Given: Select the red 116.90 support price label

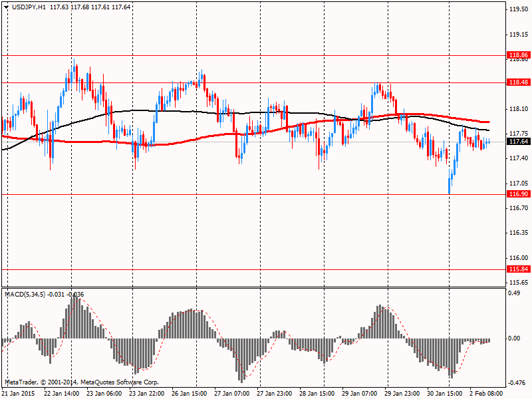Looking at the screenshot, I should pyautogui.click(x=518, y=194).
